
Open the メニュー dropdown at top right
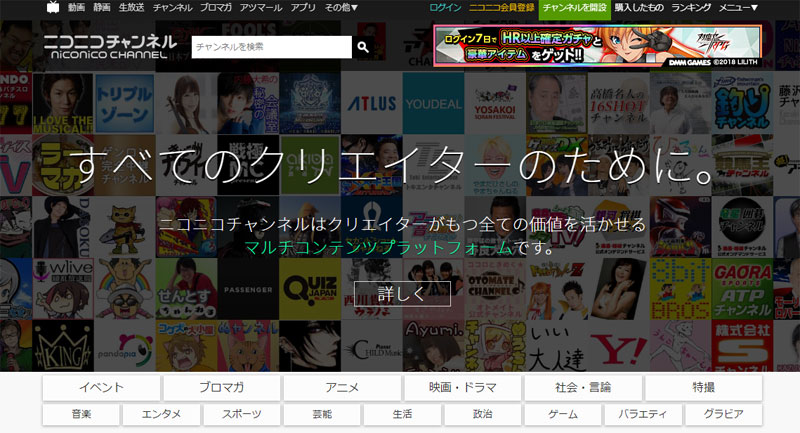tap(767, 8)
